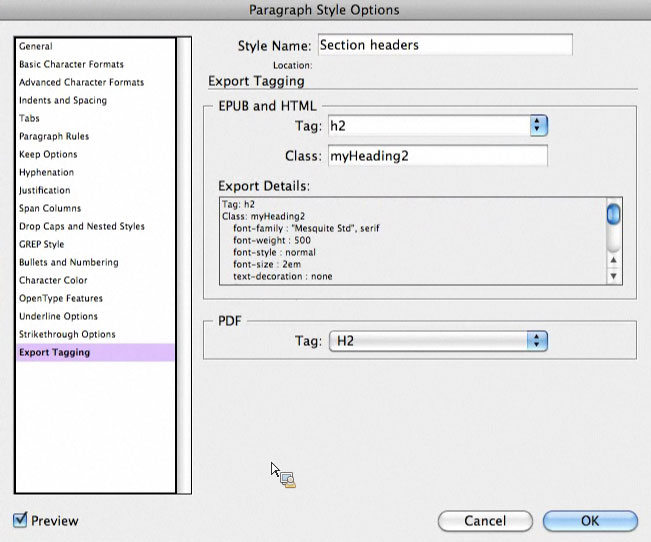Confirm with the OK button
Viewport: 651px width, 542px height.
pyautogui.click(x=590, y=521)
